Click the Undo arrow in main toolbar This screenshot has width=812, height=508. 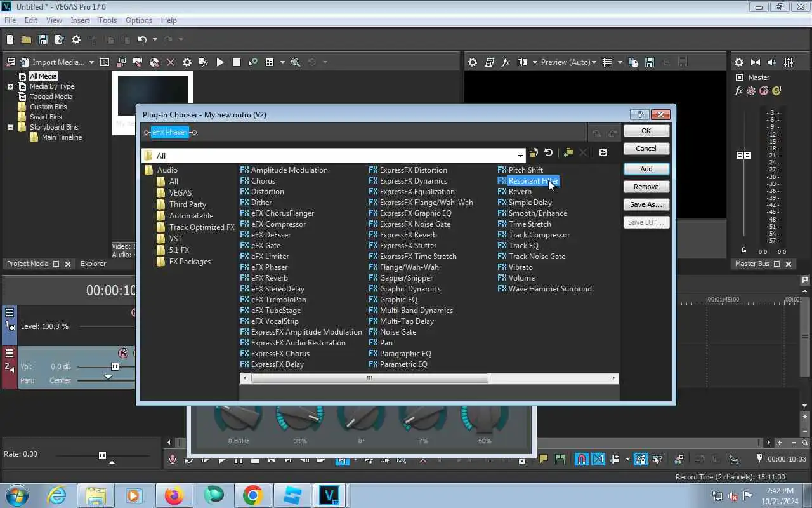pyautogui.click(x=142, y=39)
